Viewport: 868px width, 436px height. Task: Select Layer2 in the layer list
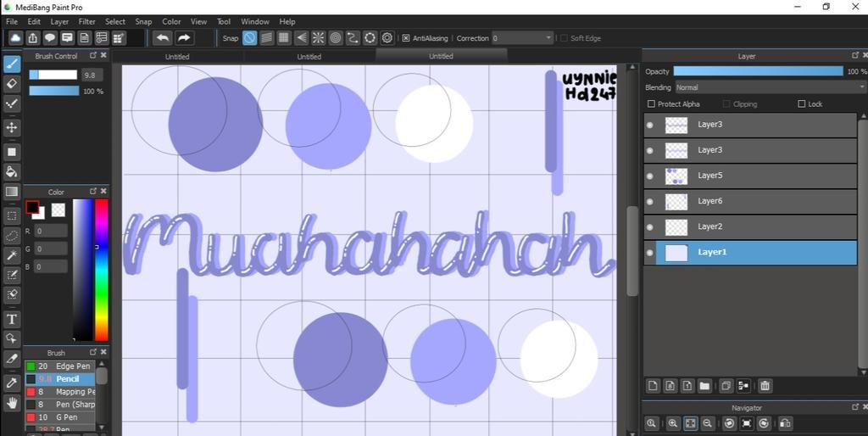point(750,227)
